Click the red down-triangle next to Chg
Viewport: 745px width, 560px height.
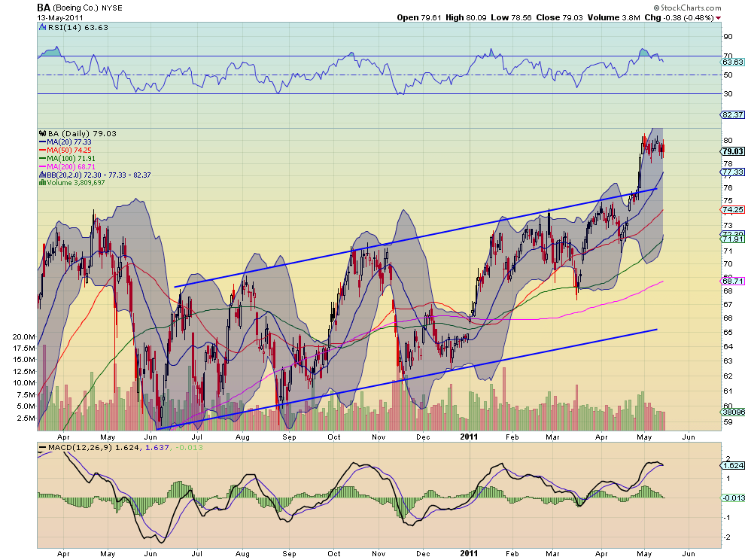[x=718, y=18]
